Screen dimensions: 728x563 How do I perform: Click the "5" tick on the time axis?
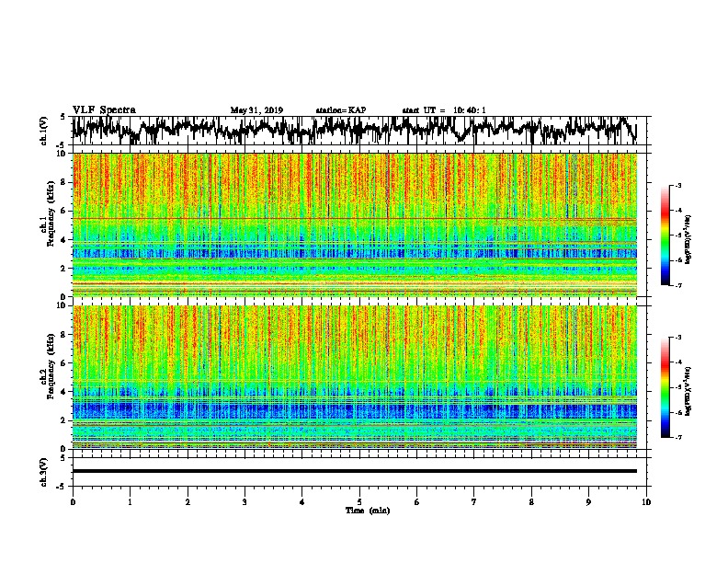[x=359, y=501]
